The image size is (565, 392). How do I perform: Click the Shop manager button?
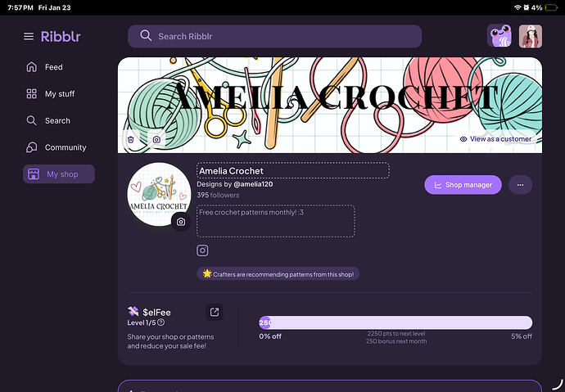[463, 185]
